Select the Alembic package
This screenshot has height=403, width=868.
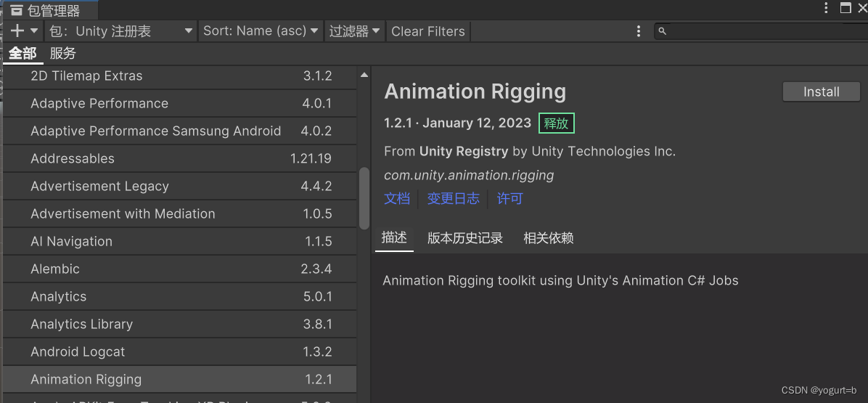tap(180, 269)
